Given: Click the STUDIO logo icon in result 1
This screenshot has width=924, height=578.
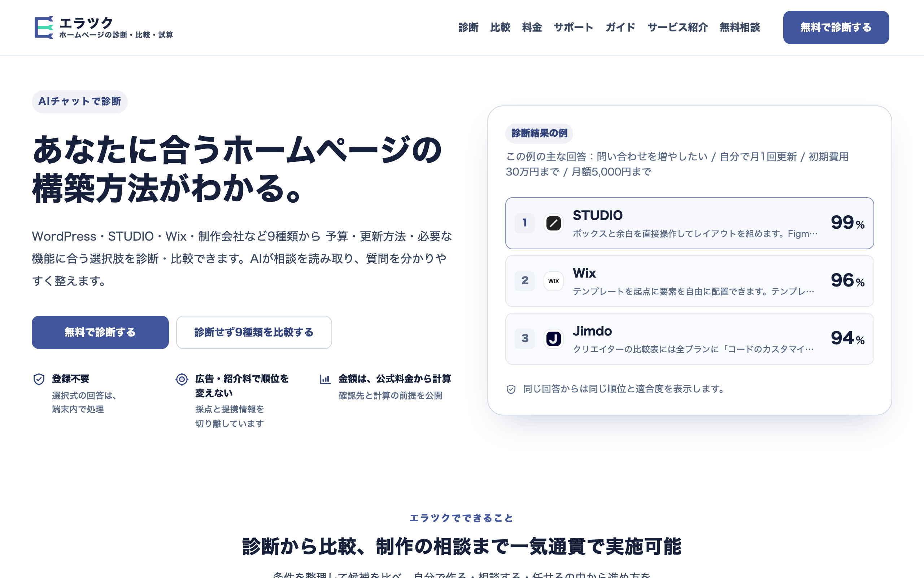Looking at the screenshot, I should pos(553,223).
